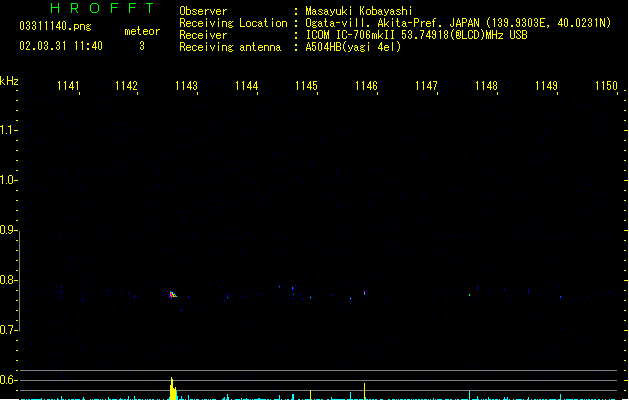This screenshot has height=400, width=629.
Task: Click the red meteor echo near 1146
Action: (365, 292)
